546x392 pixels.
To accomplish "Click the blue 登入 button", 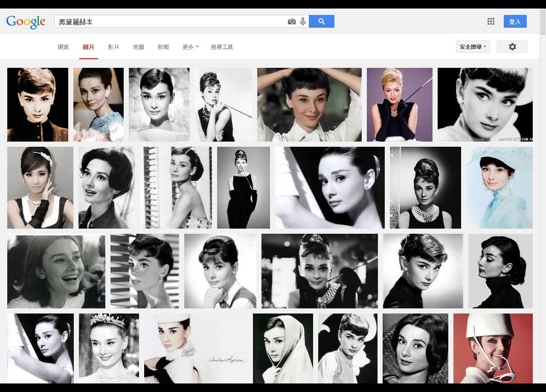I will tap(515, 21).
